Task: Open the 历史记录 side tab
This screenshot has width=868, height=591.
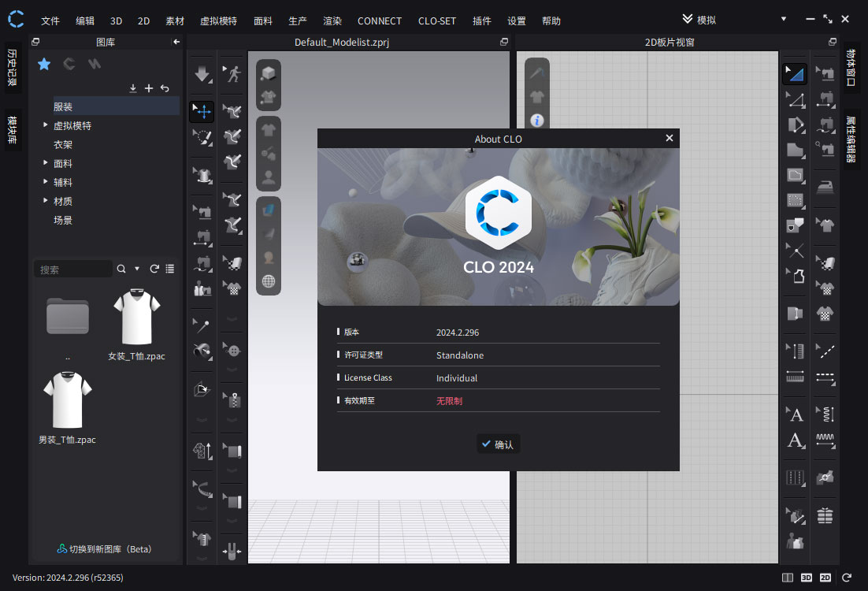Action: [x=12, y=68]
